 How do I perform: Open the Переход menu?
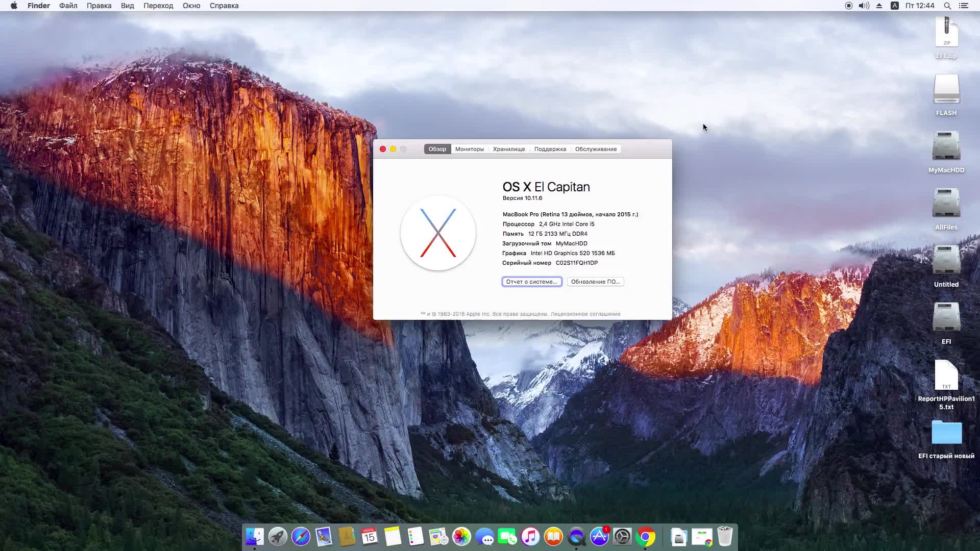158,6
